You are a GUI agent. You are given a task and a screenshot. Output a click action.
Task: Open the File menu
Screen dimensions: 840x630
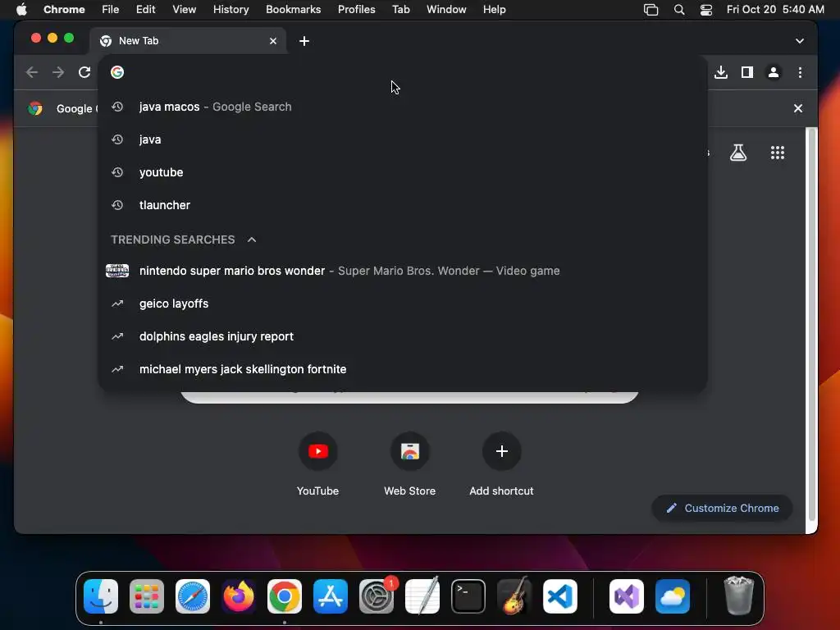111,9
